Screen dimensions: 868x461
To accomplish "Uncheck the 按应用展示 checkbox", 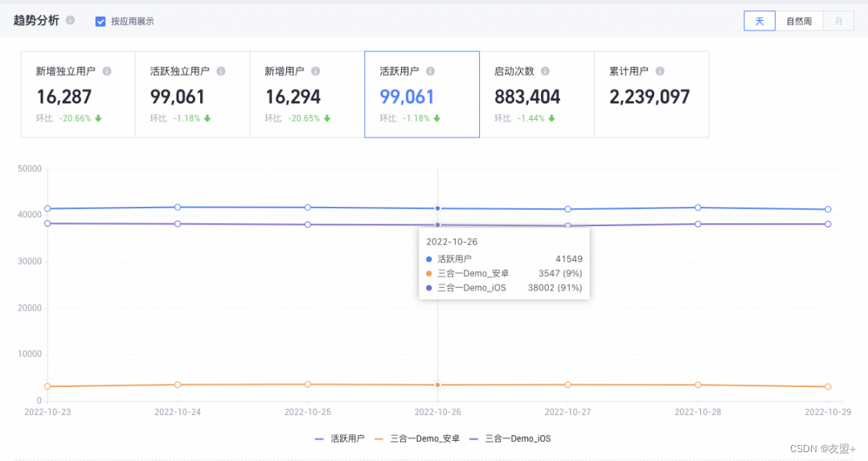I will (100, 22).
